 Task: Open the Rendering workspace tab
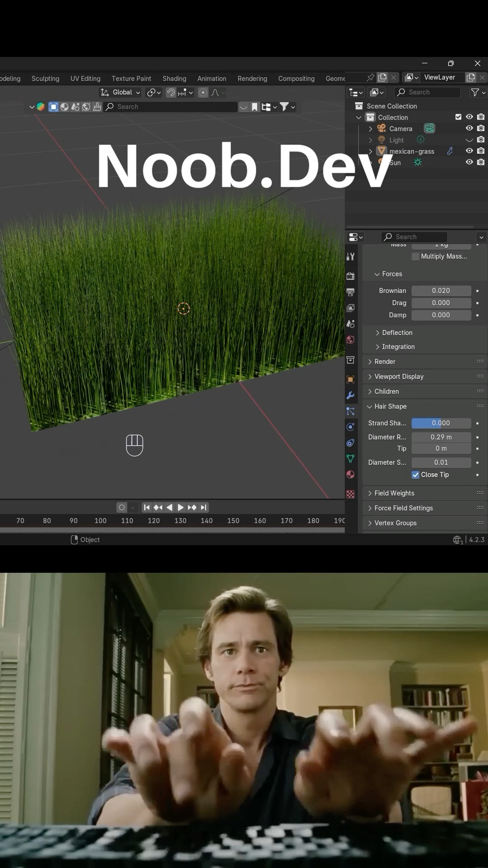252,79
